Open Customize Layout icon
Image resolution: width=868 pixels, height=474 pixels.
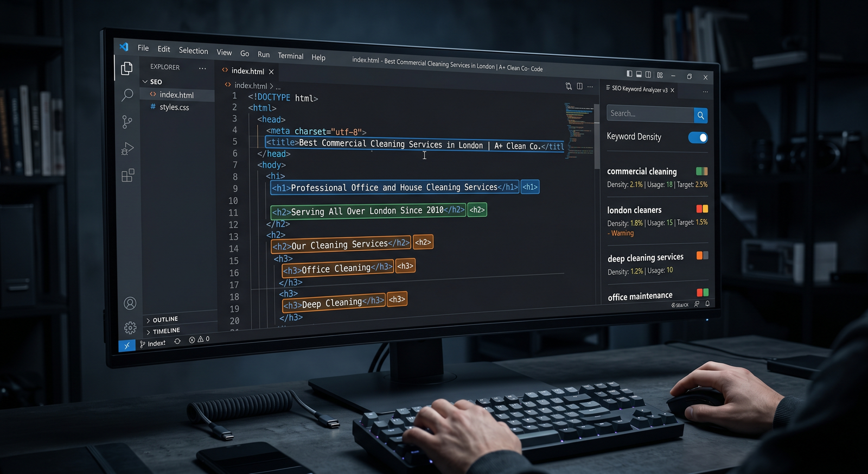pyautogui.click(x=660, y=75)
